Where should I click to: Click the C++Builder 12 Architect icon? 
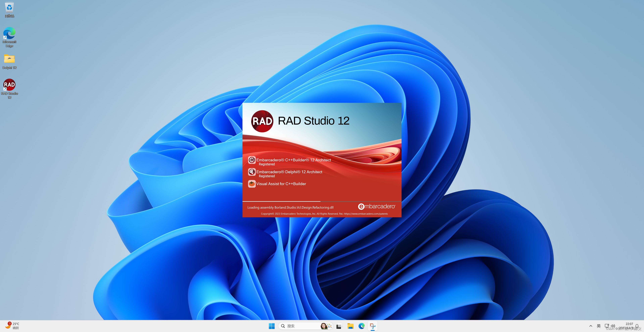click(252, 160)
